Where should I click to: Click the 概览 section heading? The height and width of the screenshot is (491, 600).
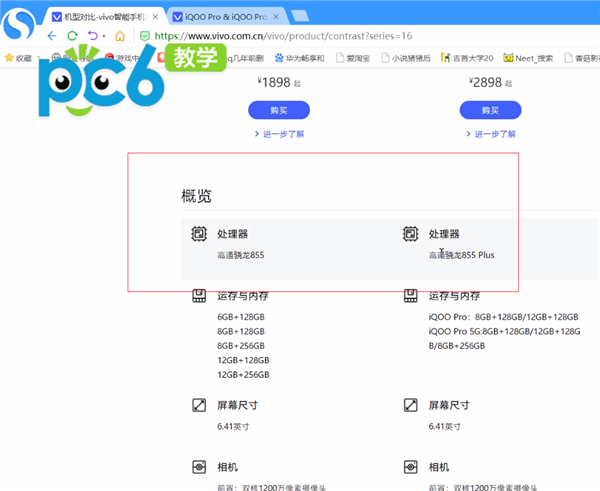point(196,196)
